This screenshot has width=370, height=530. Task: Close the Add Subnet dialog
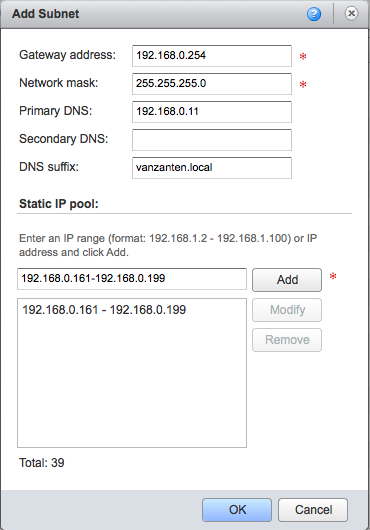351,14
